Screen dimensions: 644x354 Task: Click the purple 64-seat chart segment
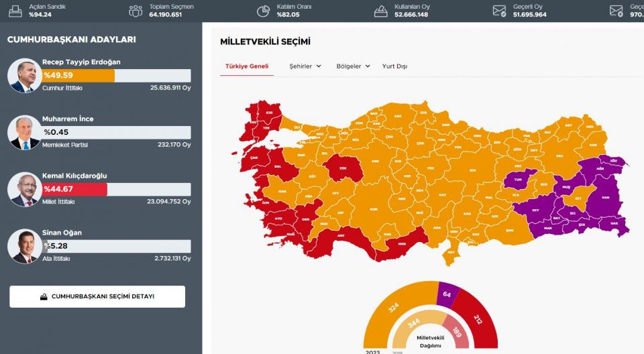446,293
